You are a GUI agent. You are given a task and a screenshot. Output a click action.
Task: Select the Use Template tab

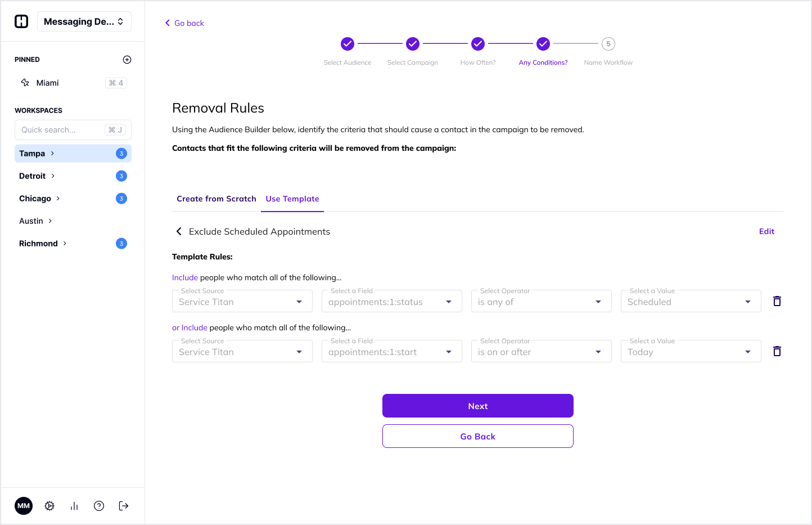292,199
